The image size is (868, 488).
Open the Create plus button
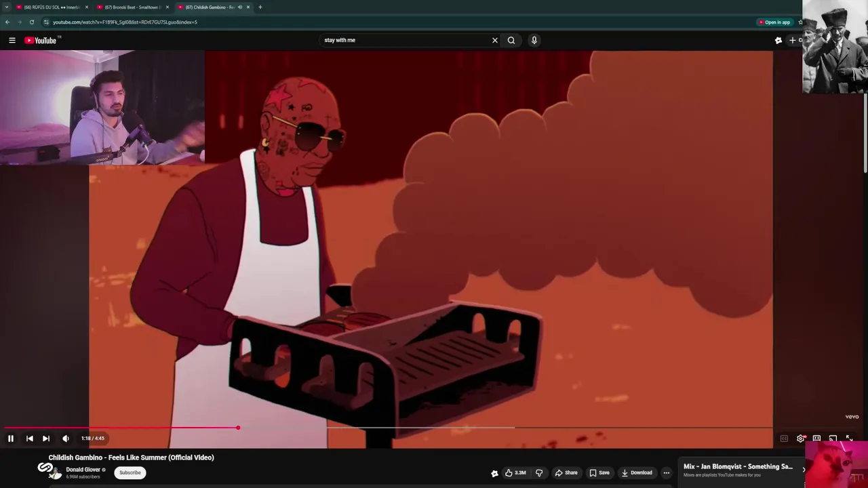pyautogui.click(x=793, y=40)
